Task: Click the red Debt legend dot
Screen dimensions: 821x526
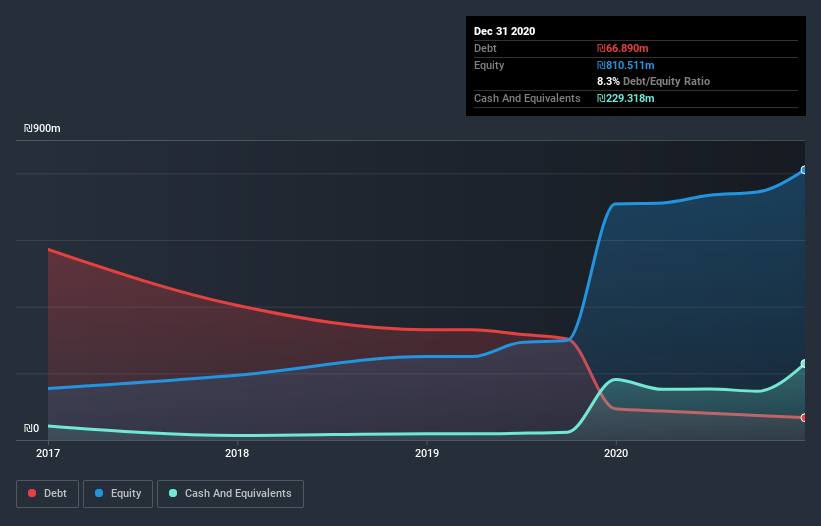Action: pyautogui.click(x=32, y=493)
